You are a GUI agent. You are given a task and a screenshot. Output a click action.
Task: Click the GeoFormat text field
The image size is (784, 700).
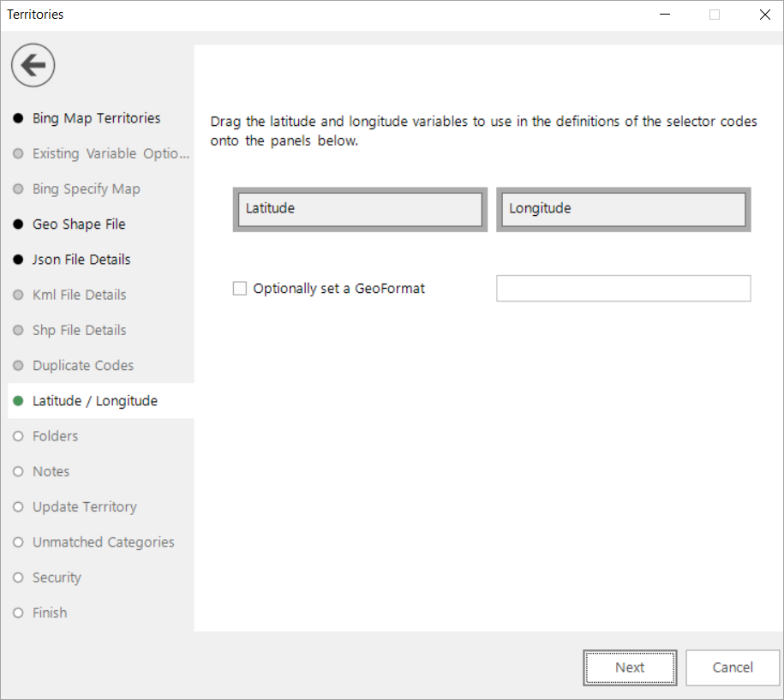pos(624,289)
